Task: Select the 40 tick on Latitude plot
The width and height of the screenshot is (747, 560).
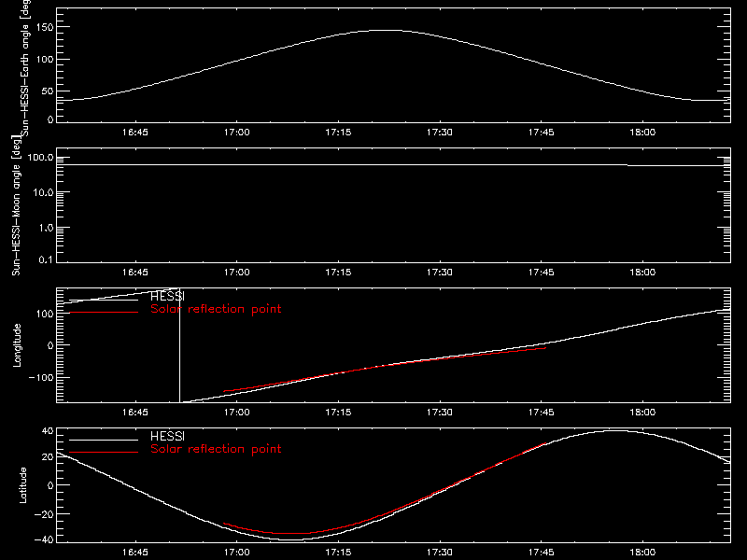Action: (x=48, y=431)
